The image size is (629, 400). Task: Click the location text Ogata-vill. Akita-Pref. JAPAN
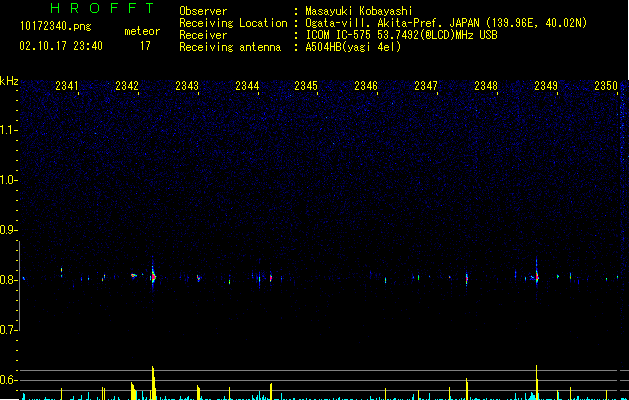click(x=392, y=23)
